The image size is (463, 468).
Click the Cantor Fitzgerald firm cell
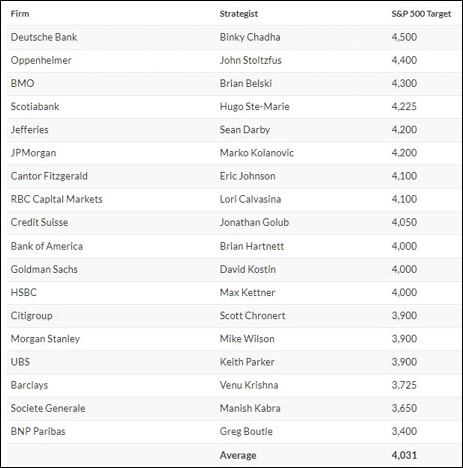(49, 176)
